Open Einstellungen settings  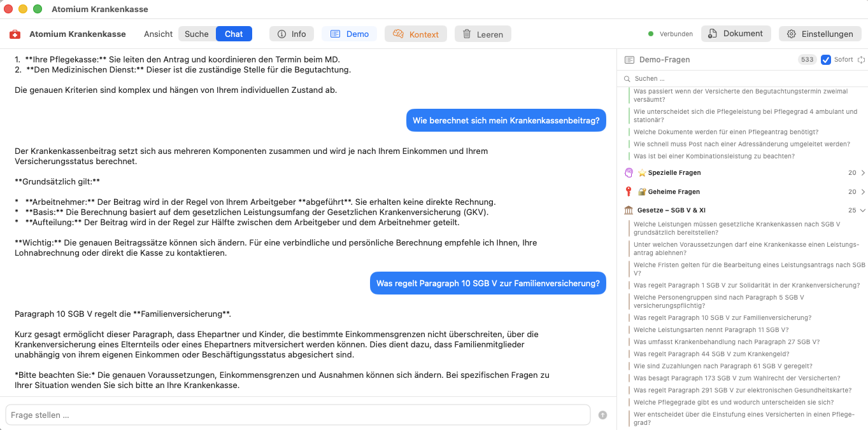(x=820, y=34)
